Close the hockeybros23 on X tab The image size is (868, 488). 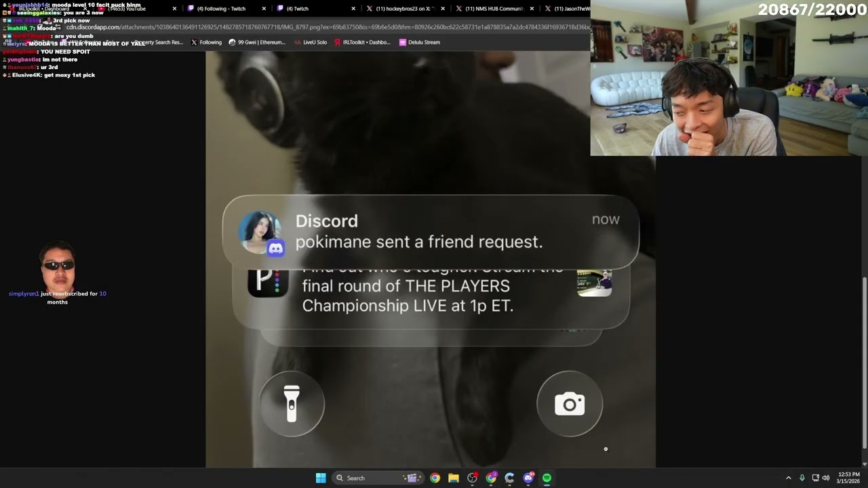coord(443,9)
